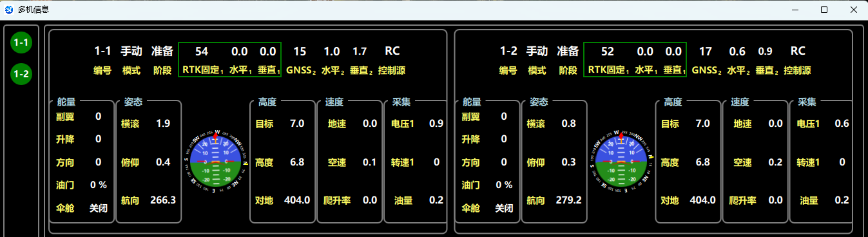Click 横滚 value 1.9 in panel 1-1
Screen dimensions: 868x237
[x=163, y=123]
